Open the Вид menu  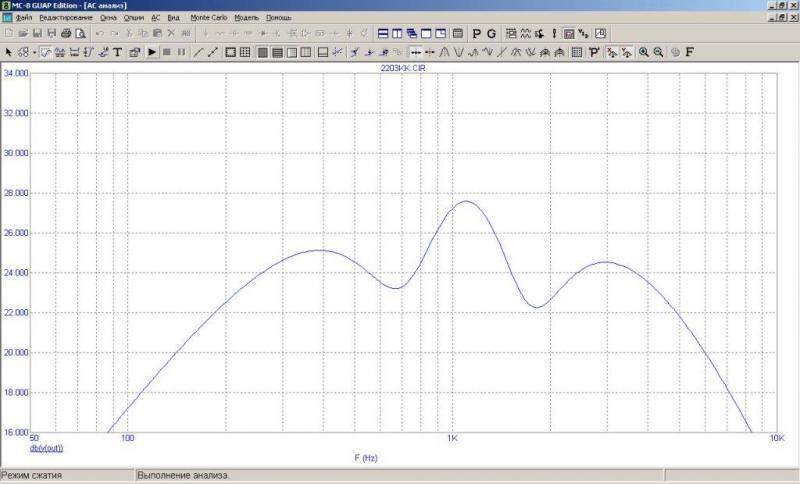coord(173,17)
